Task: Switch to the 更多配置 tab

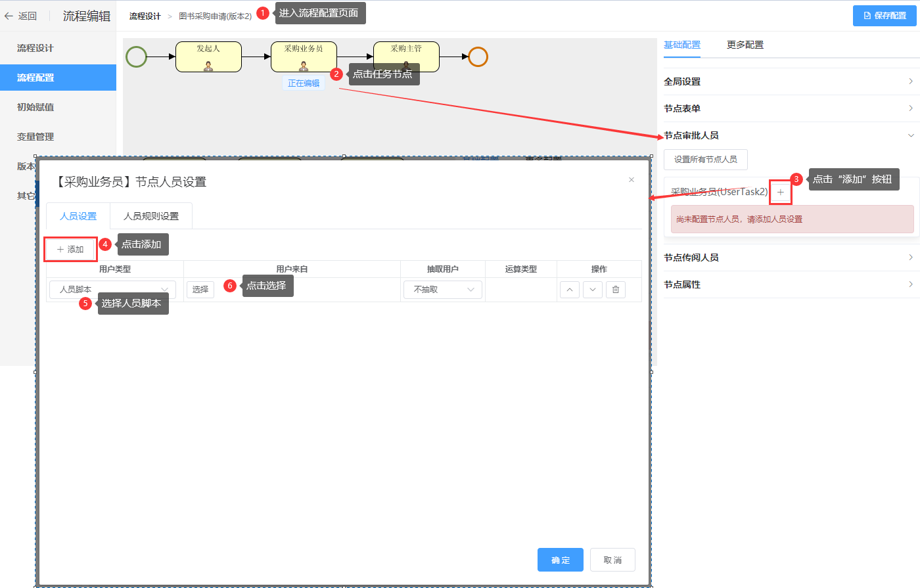Action: point(745,45)
